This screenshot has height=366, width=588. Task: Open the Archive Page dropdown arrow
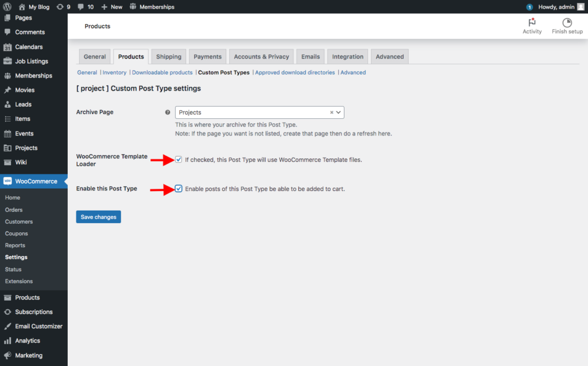(x=338, y=112)
